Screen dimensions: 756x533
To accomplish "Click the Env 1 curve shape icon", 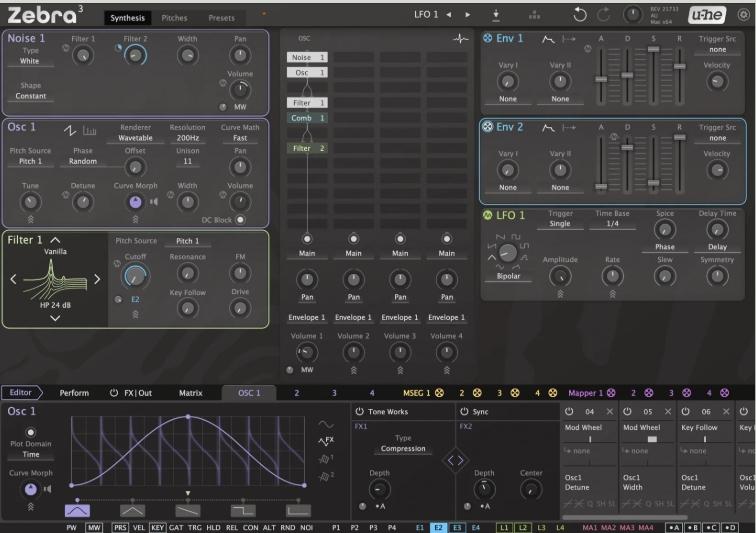I will 548,38.
